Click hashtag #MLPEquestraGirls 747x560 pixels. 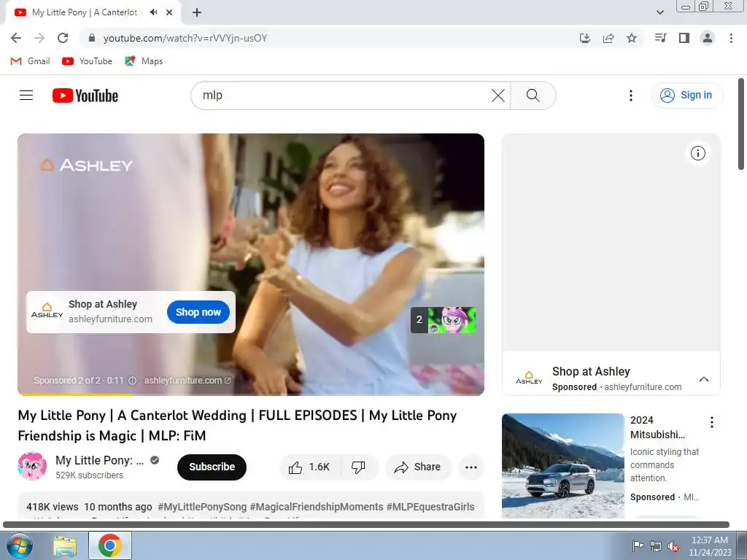[430, 507]
